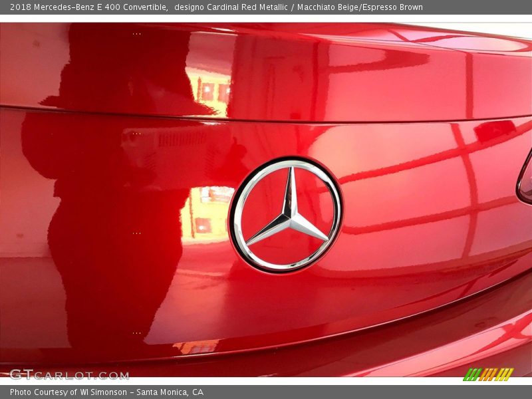Click 'Photo Courtesy of WI Simonson' caption
The height and width of the screenshot is (399, 532).
[68, 392]
